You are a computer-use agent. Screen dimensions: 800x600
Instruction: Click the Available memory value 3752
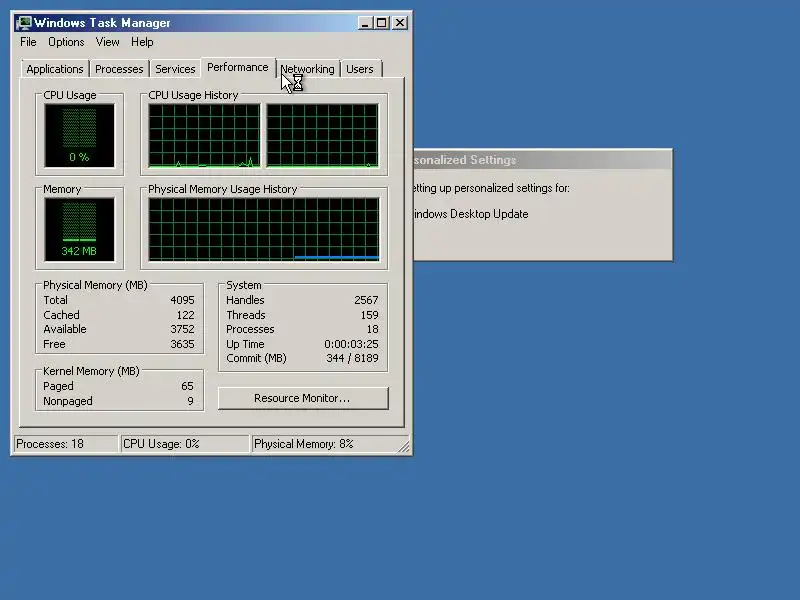(x=182, y=329)
